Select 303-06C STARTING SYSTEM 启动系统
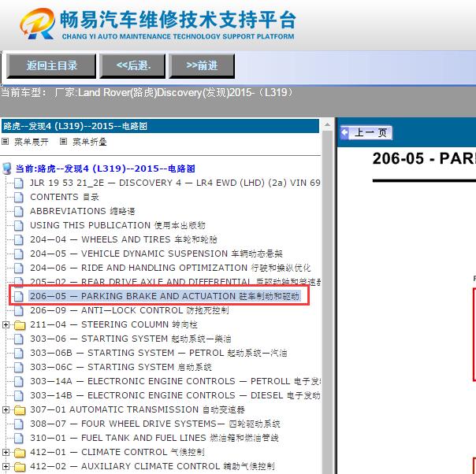Screen dimensions: 476x474 (x=121, y=367)
